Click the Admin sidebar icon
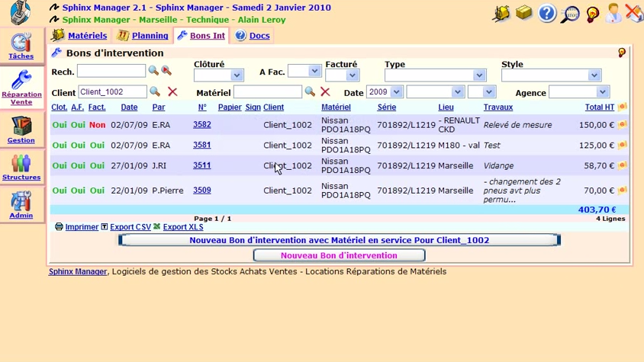 click(x=21, y=204)
